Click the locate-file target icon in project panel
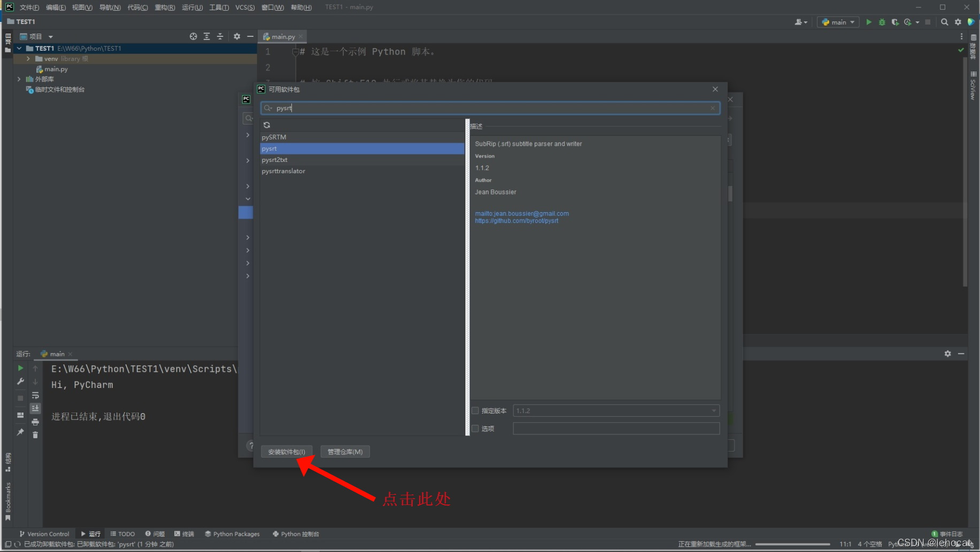This screenshot has height=552, width=980. [x=193, y=36]
